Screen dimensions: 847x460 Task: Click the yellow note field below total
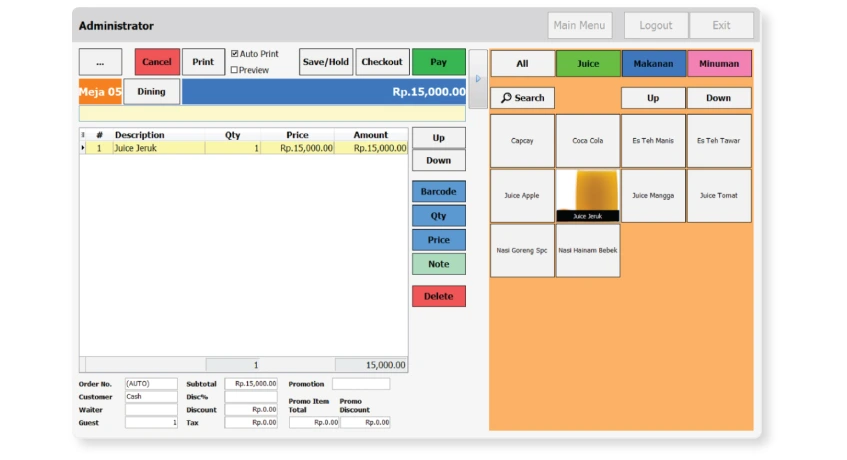coord(272,113)
